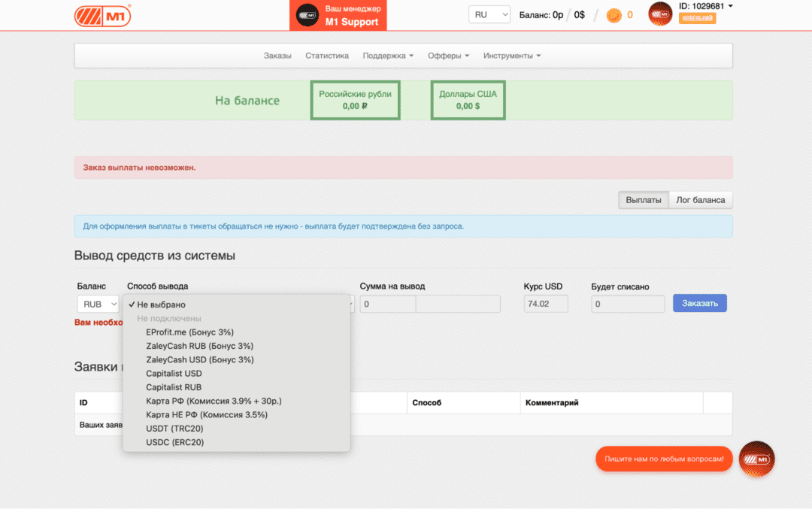This screenshot has height=509, width=812.
Task: Click the M1 logo in header
Action: [x=102, y=16]
